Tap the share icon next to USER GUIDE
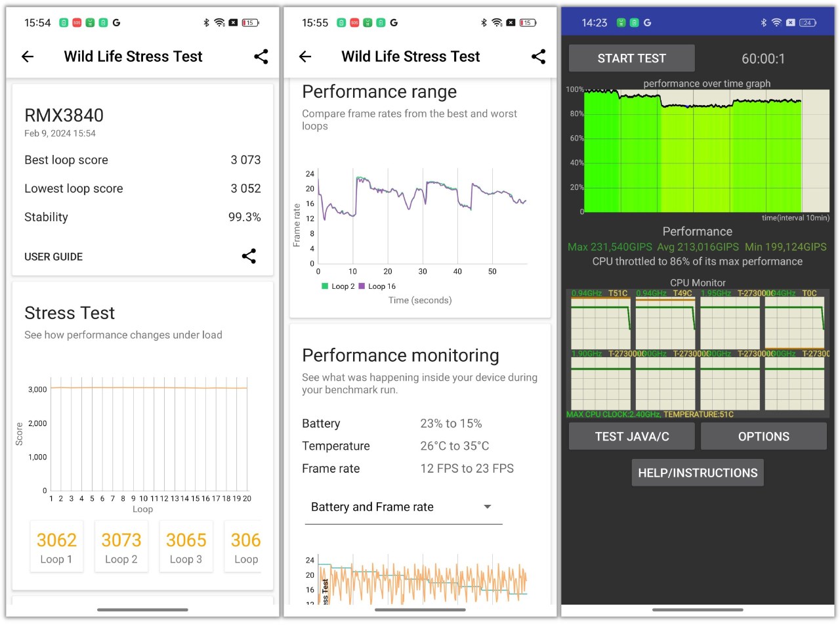 249,257
